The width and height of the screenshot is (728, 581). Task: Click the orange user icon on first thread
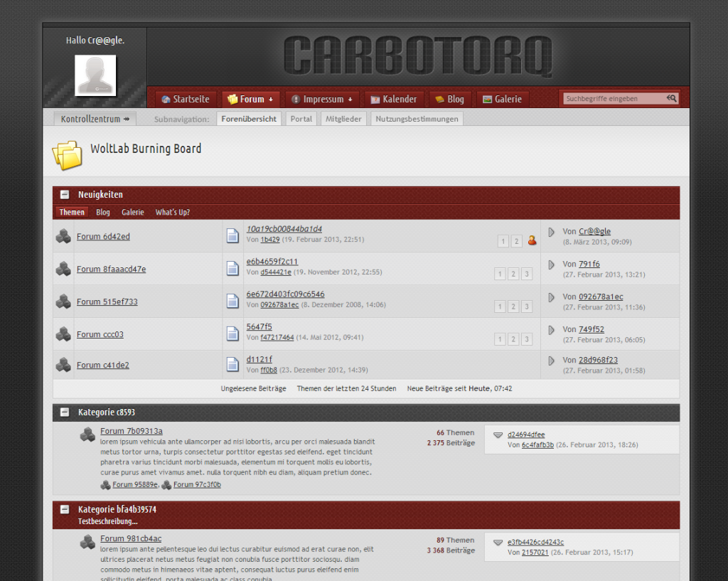(532, 241)
